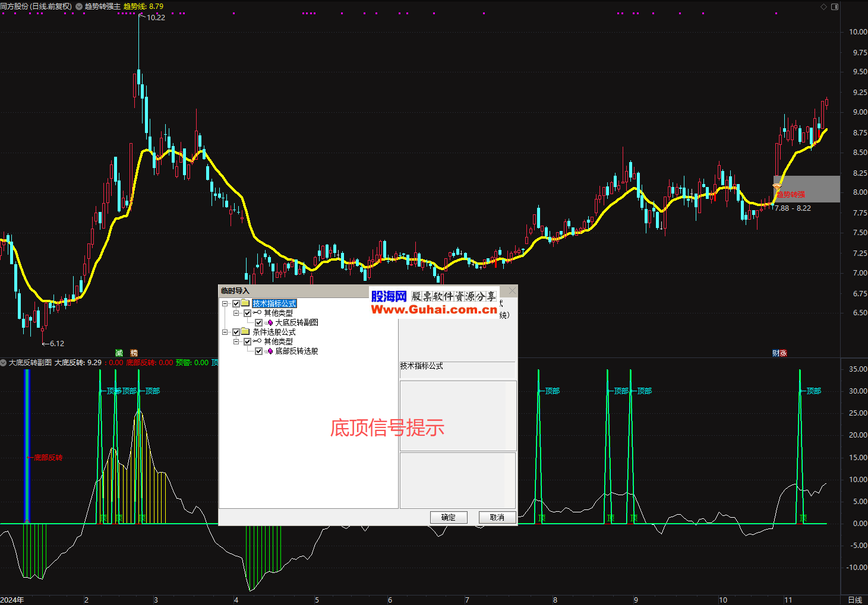This screenshot has width=868, height=605.
Task: Select the 条件选股公式 tree item
Action: coord(274,332)
